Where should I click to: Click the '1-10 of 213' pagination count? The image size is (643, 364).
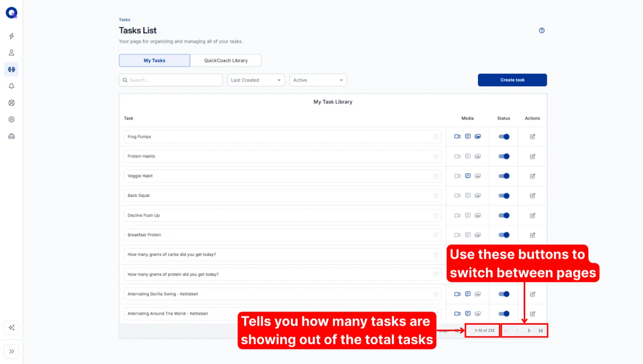(484, 331)
